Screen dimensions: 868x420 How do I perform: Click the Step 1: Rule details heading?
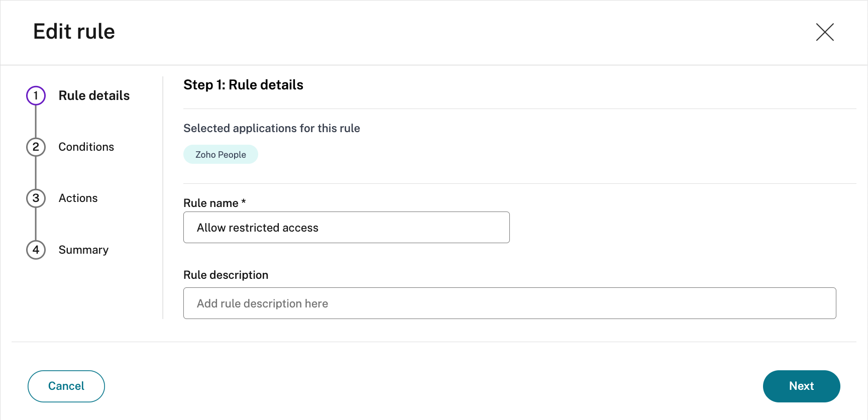(243, 85)
